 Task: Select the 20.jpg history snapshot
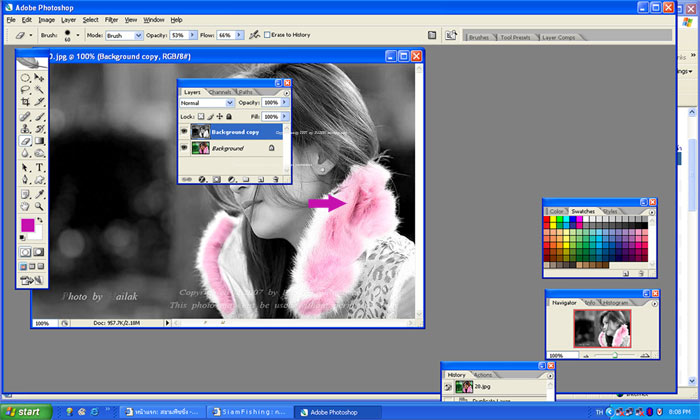(x=496, y=387)
